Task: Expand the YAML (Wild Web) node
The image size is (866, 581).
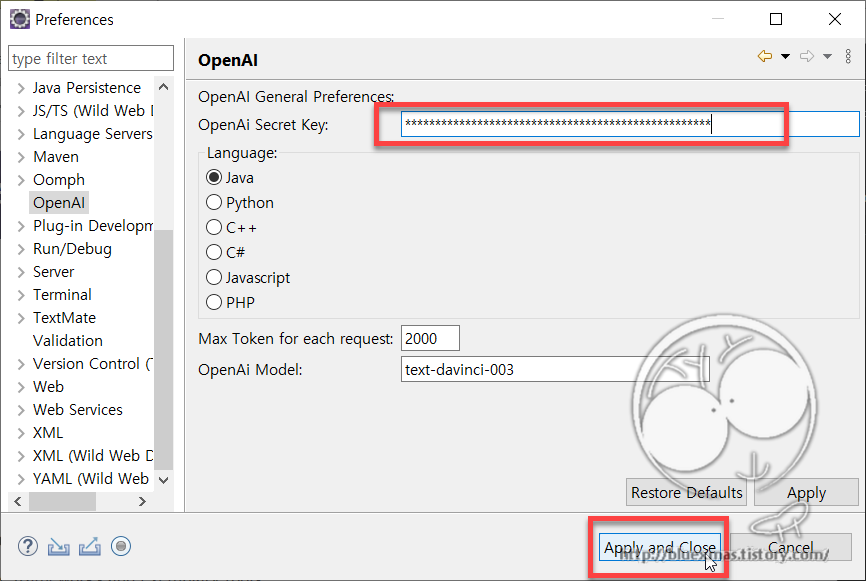Action: pos(21,479)
